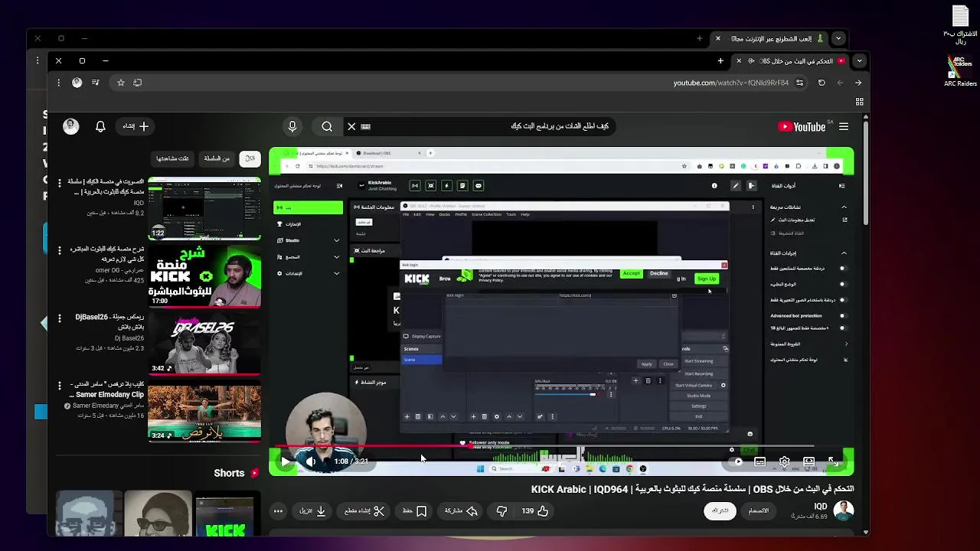Open options menu for Samer Elmedany Clip

tap(59, 385)
